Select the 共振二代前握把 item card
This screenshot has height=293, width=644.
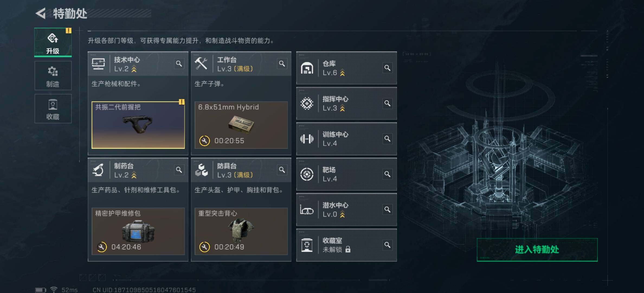coord(138,125)
